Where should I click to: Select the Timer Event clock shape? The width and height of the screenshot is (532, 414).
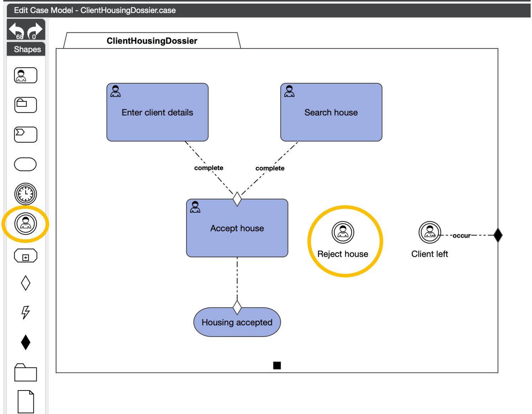coord(26,194)
